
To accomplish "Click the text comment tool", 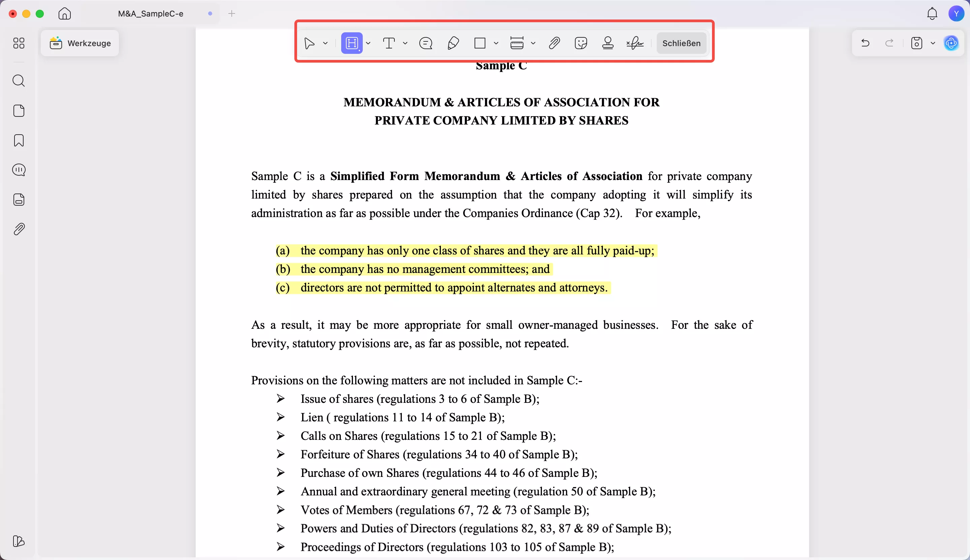I will [389, 43].
